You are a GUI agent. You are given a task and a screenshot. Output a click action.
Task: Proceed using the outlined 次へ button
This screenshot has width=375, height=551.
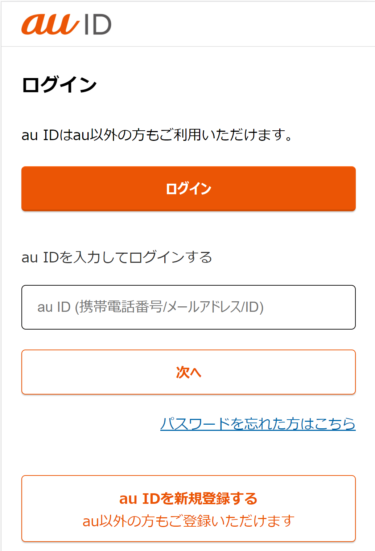[188, 372]
